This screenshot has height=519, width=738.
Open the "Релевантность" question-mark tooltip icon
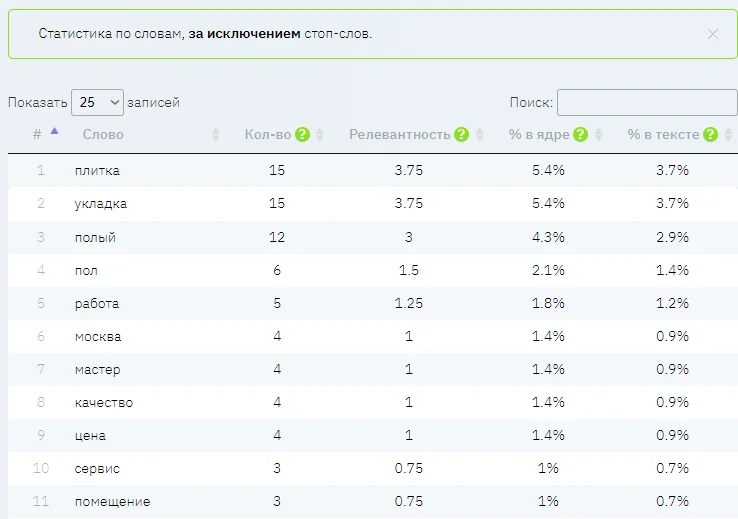[461, 135]
